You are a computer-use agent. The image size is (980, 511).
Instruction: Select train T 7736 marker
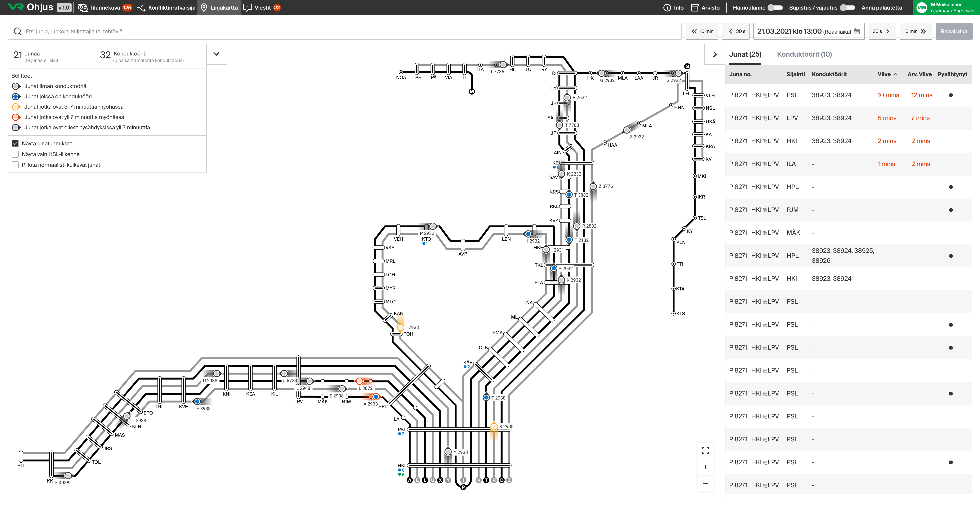pos(503,65)
